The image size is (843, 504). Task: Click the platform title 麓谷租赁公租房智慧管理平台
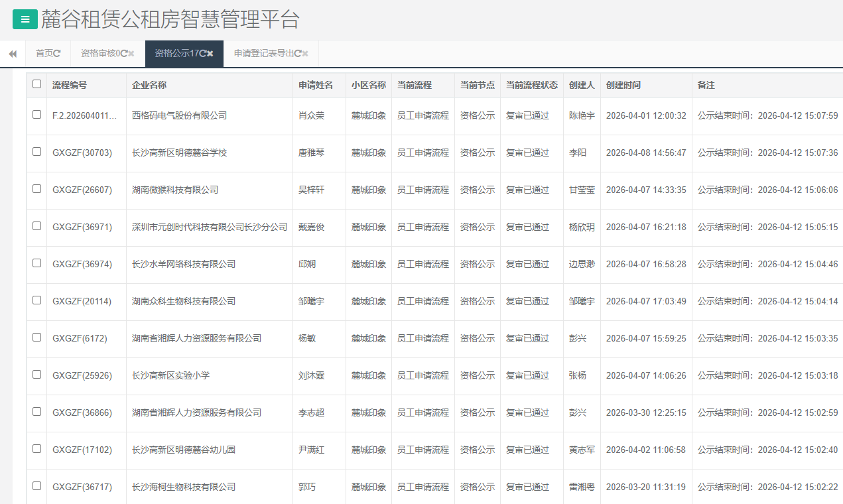click(170, 20)
